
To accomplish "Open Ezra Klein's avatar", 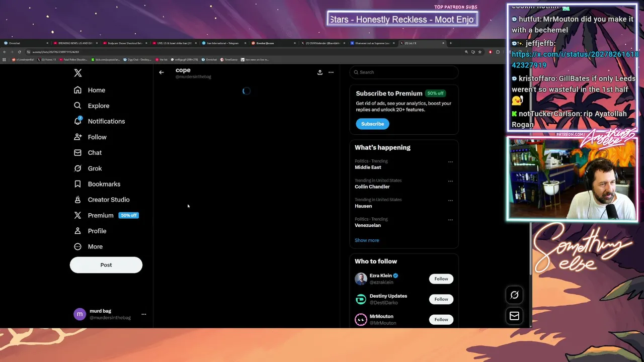I will (x=361, y=279).
